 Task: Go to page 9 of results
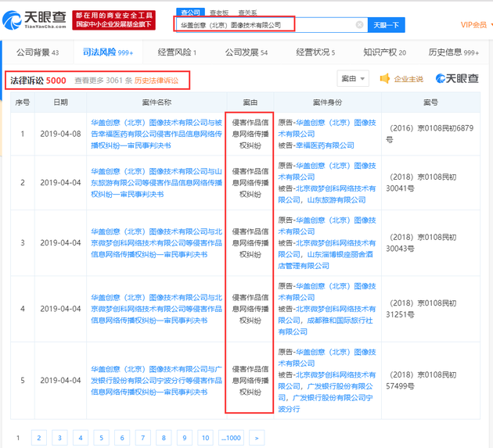tap(185, 438)
